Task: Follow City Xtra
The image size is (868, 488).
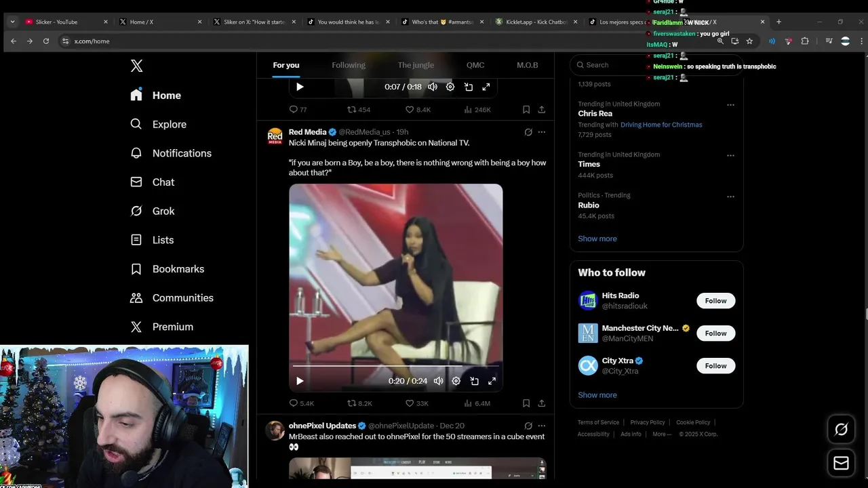Action: pyautogui.click(x=715, y=366)
